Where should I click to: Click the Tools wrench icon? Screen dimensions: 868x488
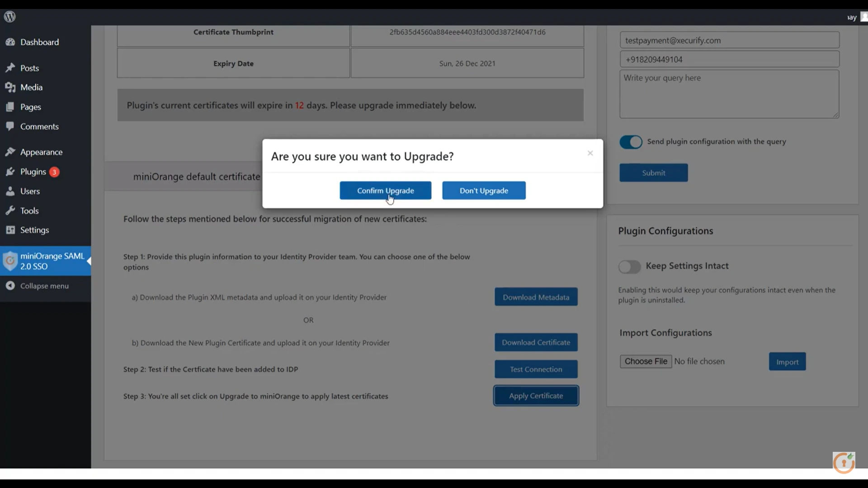(x=10, y=211)
